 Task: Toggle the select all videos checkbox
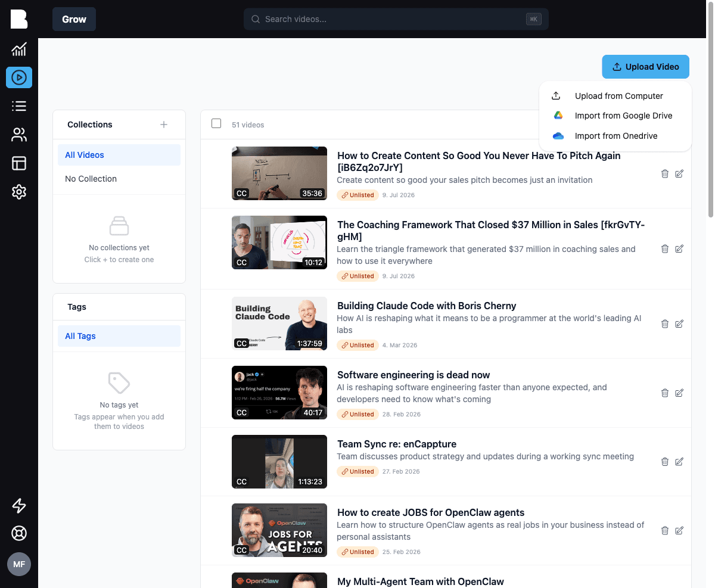tap(216, 123)
